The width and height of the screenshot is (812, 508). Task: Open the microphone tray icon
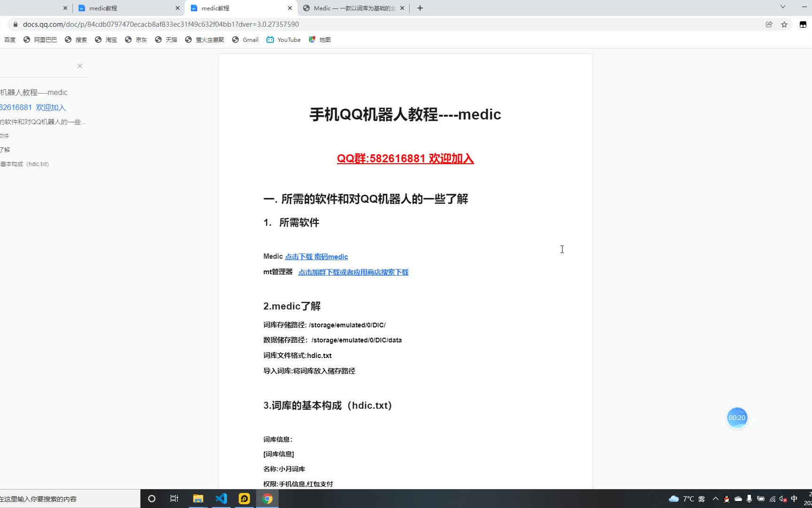click(x=749, y=499)
